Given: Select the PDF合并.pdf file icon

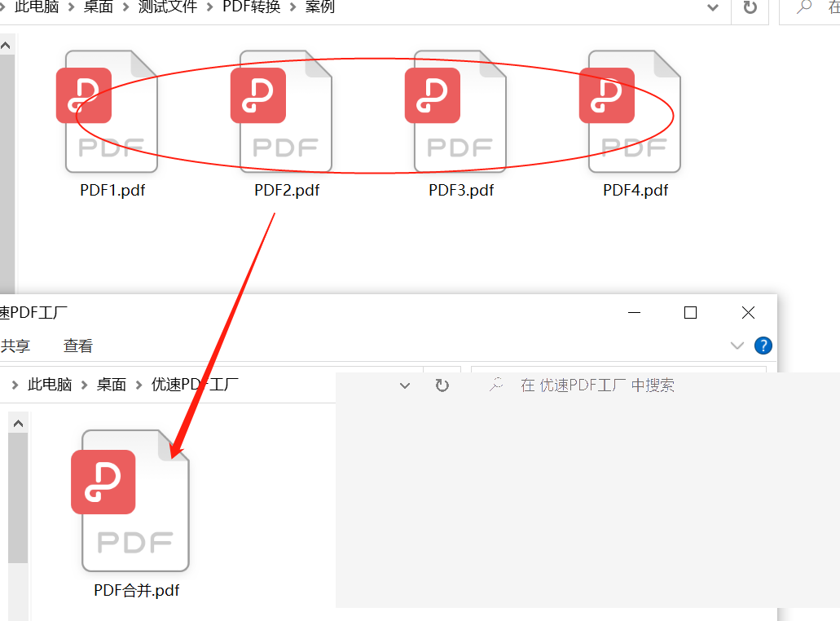Looking at the screenshot, I should [x=130, y=500].
